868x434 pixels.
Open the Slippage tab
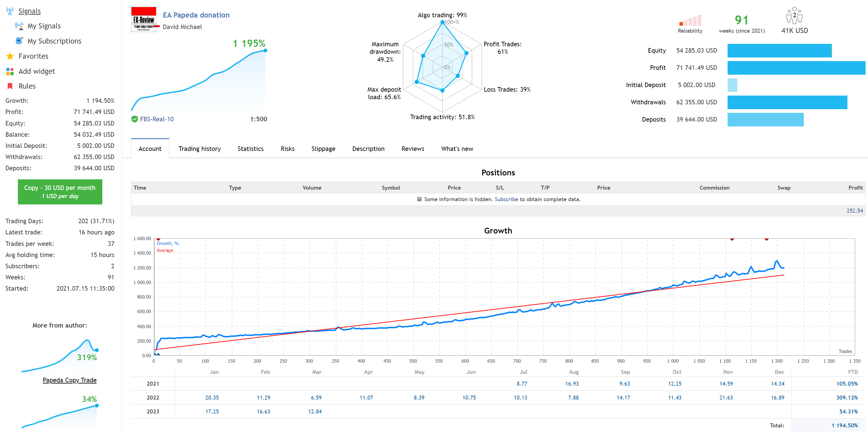pos(323,149)
